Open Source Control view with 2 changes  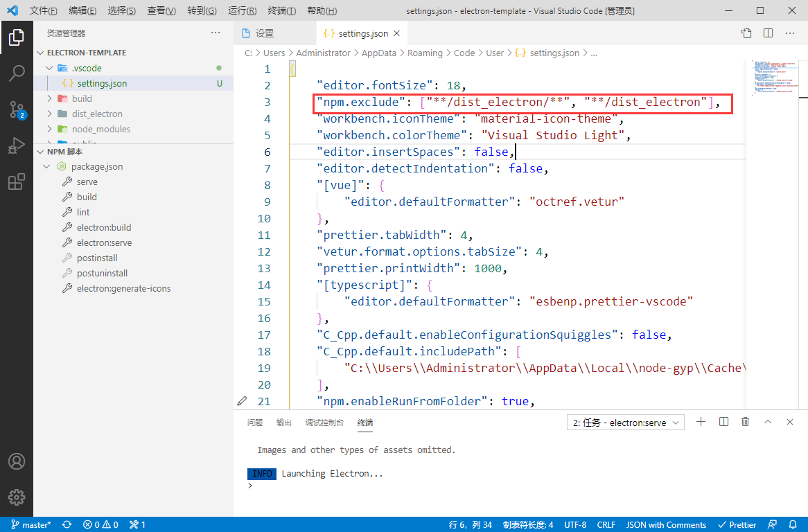click(x=17, y=109)
